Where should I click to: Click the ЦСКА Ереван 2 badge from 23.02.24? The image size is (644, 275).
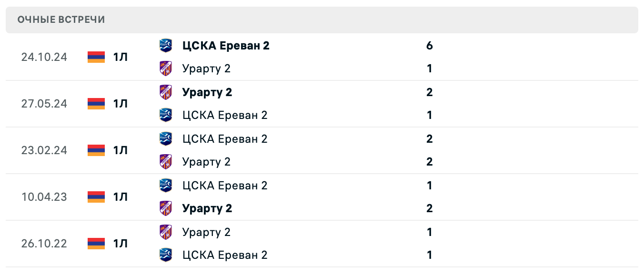coord(166,138)
